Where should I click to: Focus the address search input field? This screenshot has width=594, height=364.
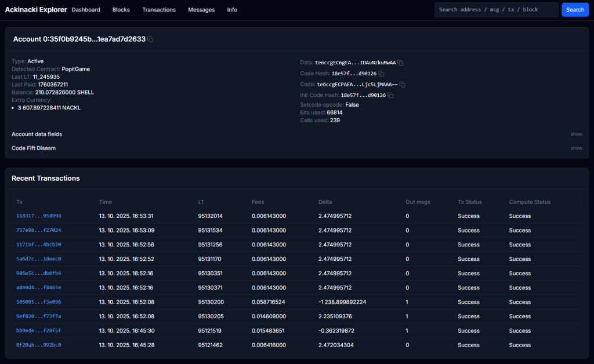coord(496,10)
